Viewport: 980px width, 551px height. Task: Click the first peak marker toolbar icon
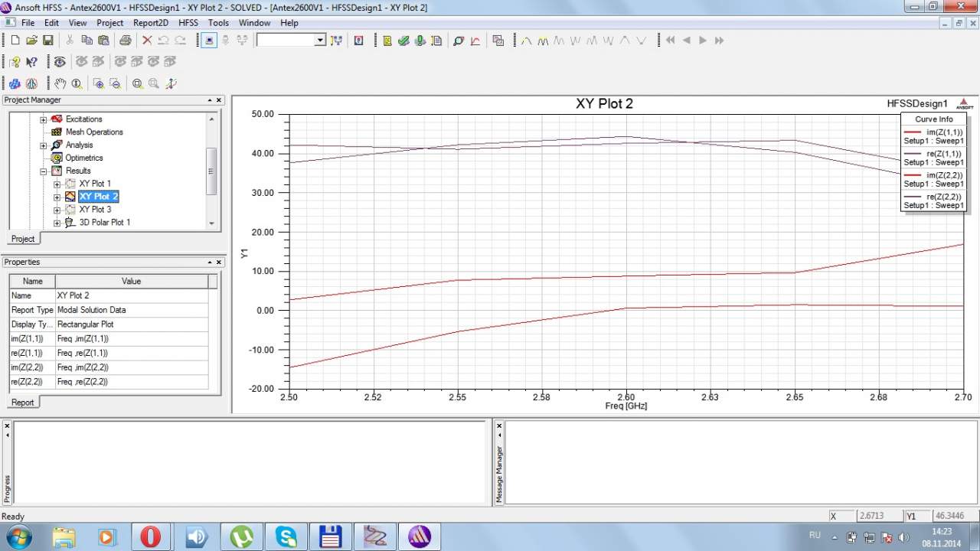(527, 41)
